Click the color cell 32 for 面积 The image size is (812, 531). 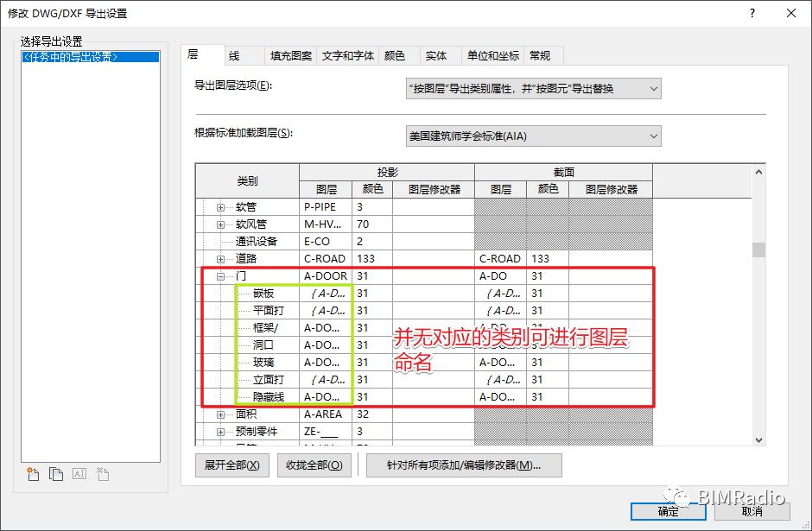coord(372,414)
